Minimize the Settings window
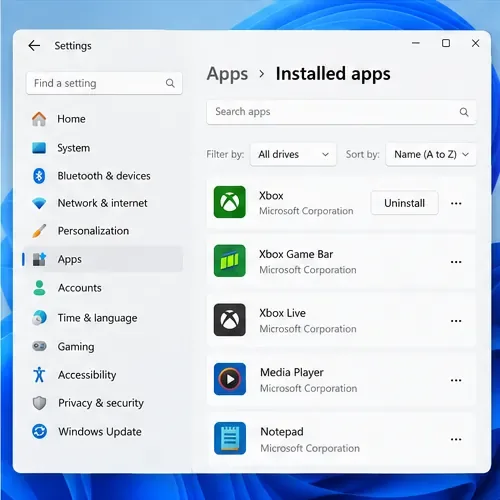Viewport: 500px width, 500px height. coord(416,43)
